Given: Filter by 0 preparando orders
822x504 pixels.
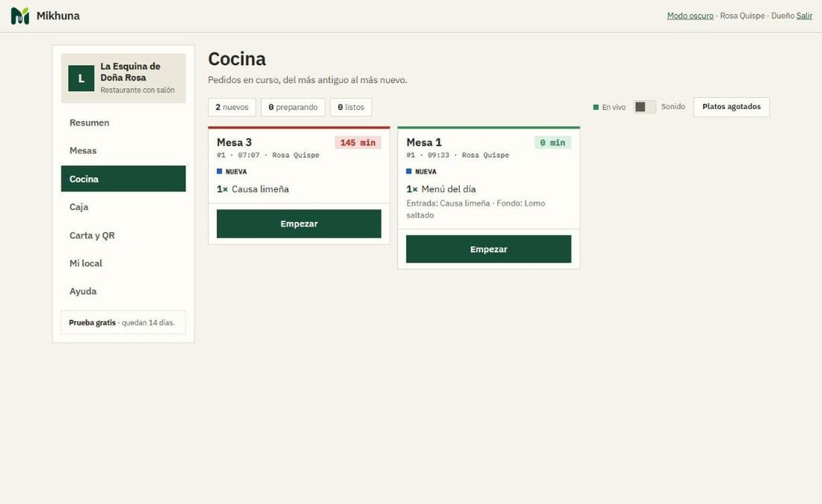Looking at the screenshot, I should tap(293, 107).
